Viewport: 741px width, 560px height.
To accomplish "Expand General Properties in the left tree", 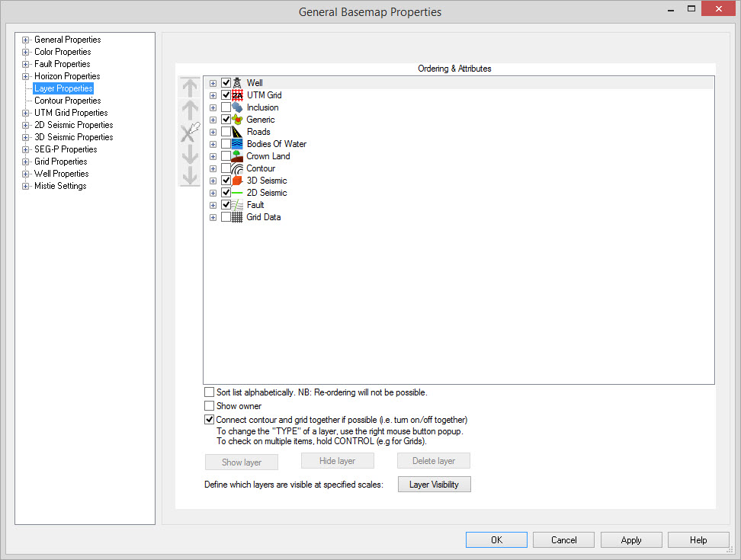I will tap(26, 40).
